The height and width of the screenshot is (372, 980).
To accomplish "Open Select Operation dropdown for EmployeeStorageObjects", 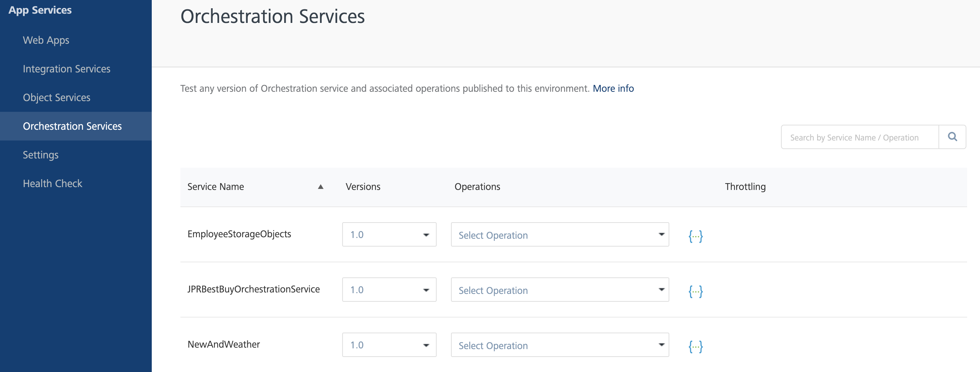I will point(560,234).
